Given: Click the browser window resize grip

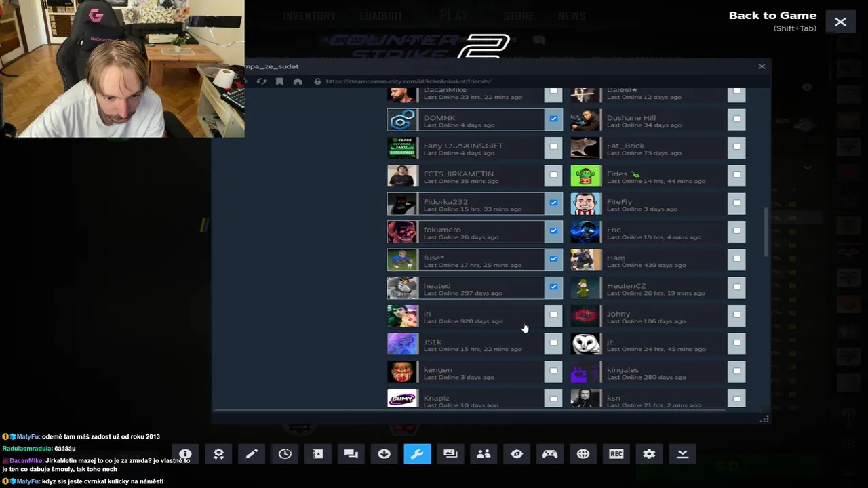Looking at the screenshot, I should (x=764, y=420).
